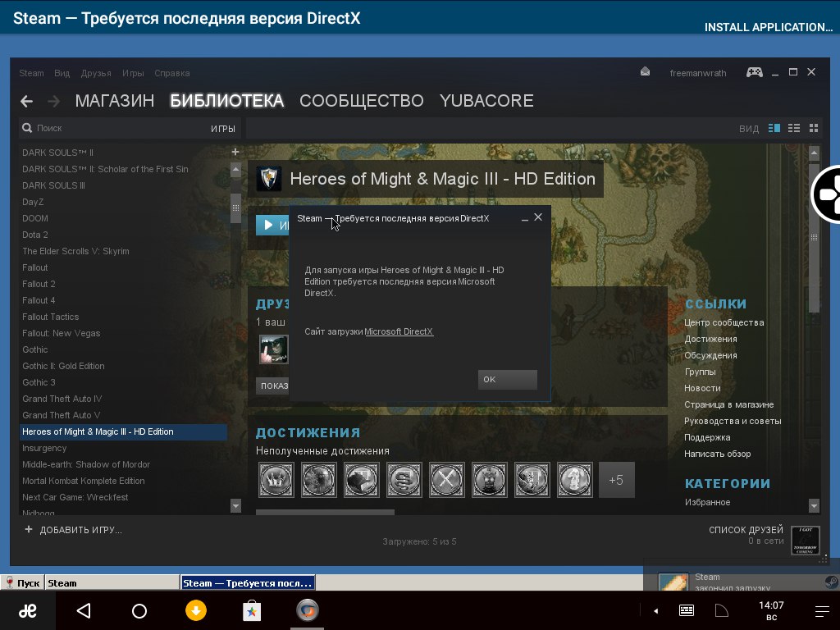Switch to МАГАЗИН tab
This screenshot has height=630, width=840.
(115, 101)
